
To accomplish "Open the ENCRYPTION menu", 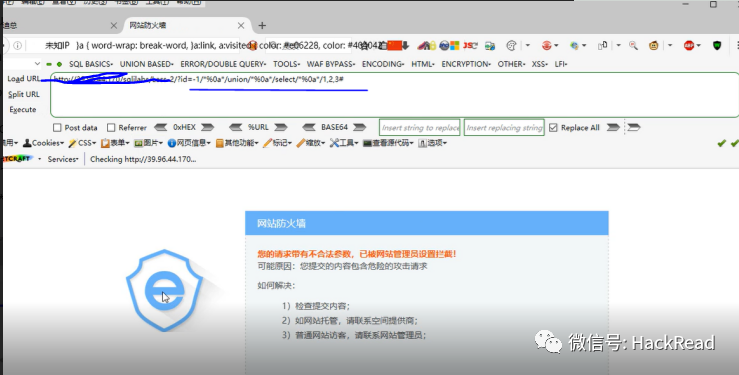I will tap(466, 64).
